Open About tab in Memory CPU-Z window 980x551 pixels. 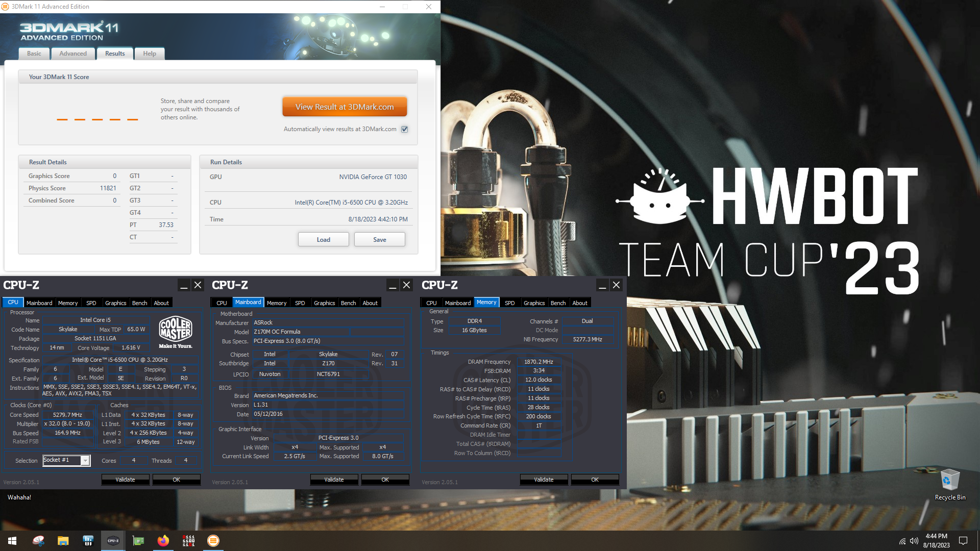(x=580, y=303)
